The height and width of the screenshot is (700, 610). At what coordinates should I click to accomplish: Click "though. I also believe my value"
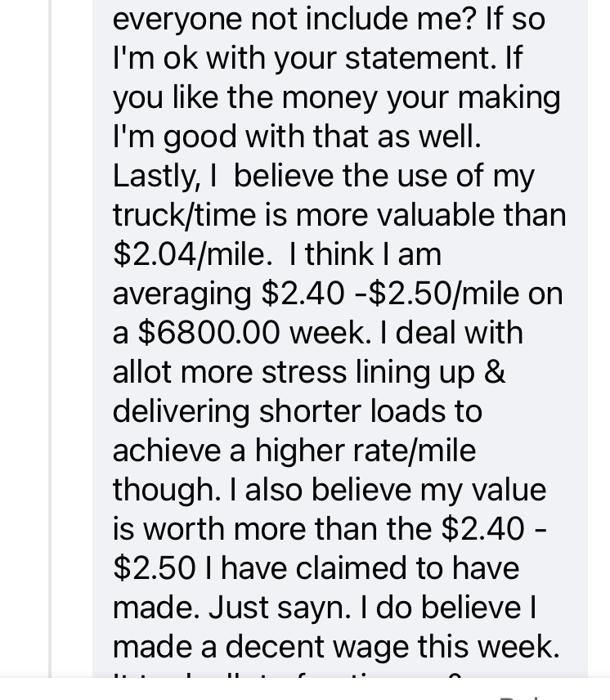point(328,490)
